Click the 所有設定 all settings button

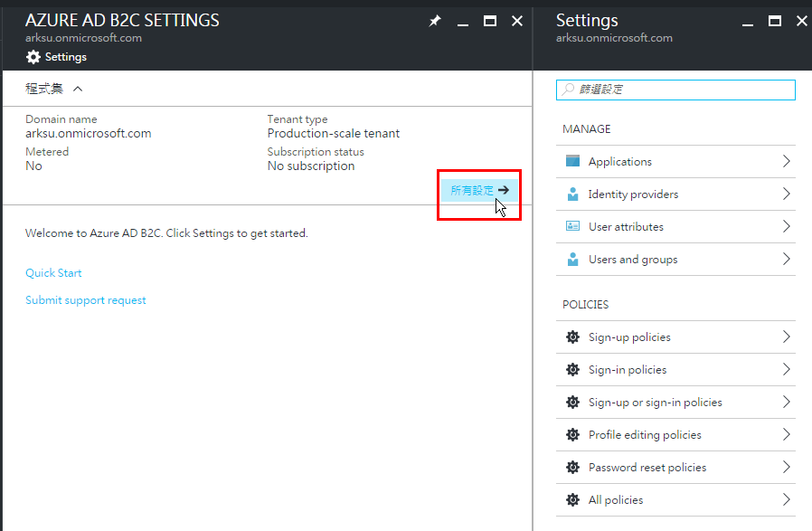[479, 190]
